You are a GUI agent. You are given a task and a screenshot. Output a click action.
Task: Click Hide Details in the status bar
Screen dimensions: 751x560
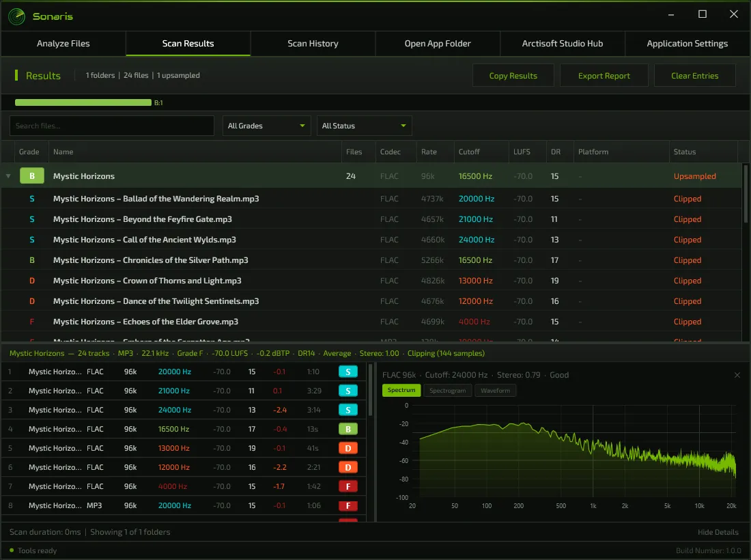[x=718, y=532]
